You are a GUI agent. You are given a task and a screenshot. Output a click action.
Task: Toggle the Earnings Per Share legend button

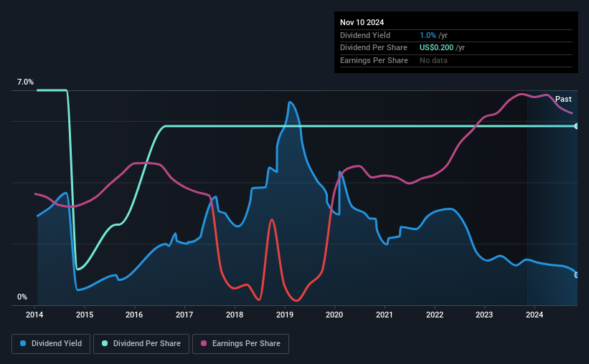tap(240, 344)
